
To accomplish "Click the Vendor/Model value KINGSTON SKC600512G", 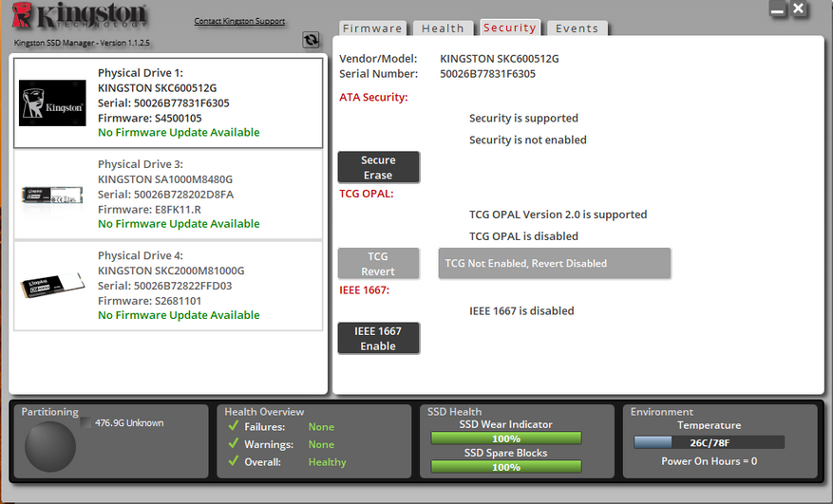I will pos(500,59).
